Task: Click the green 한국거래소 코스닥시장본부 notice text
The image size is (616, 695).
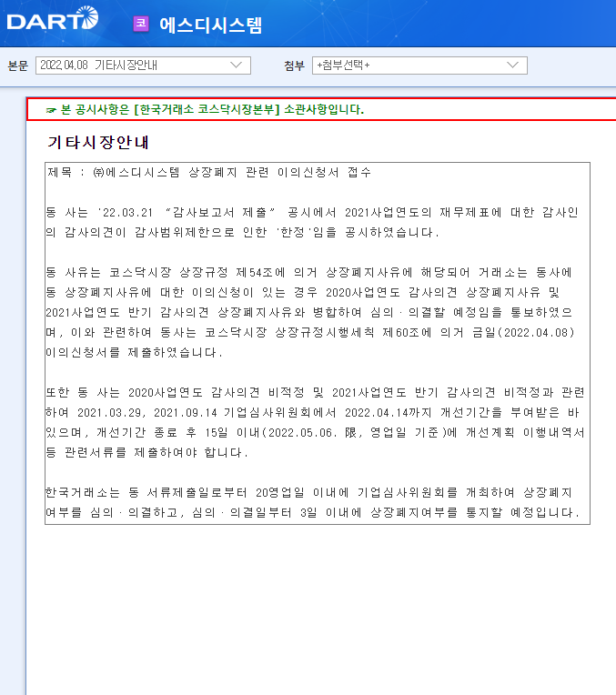Action: pyautogui.click(x=212, y=109)
